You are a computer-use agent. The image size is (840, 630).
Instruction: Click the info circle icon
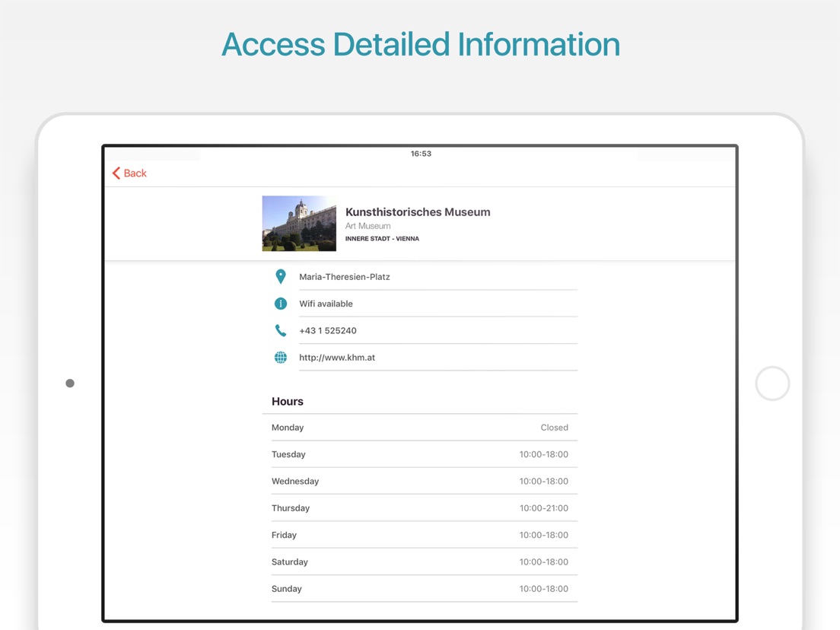tap(280, 304)
